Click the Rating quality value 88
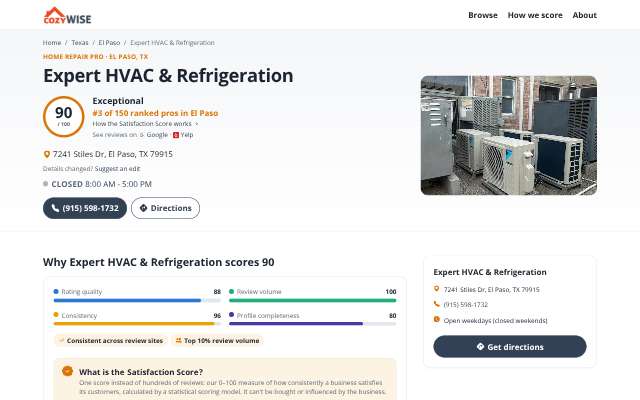This screenshot has height=400, width=640. [217, 292]
